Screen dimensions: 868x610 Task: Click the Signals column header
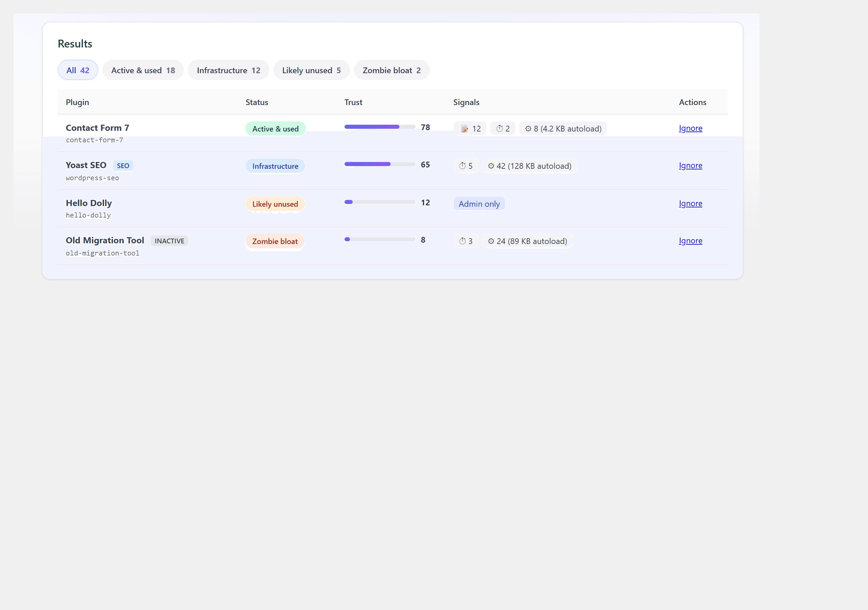click(x=466, y=102)
